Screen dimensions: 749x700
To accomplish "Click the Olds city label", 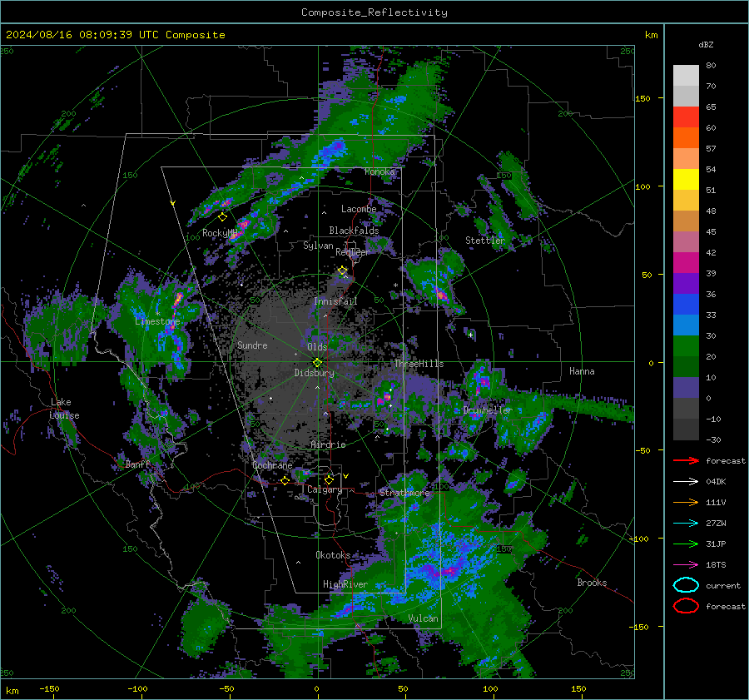I will coord(317,347).
